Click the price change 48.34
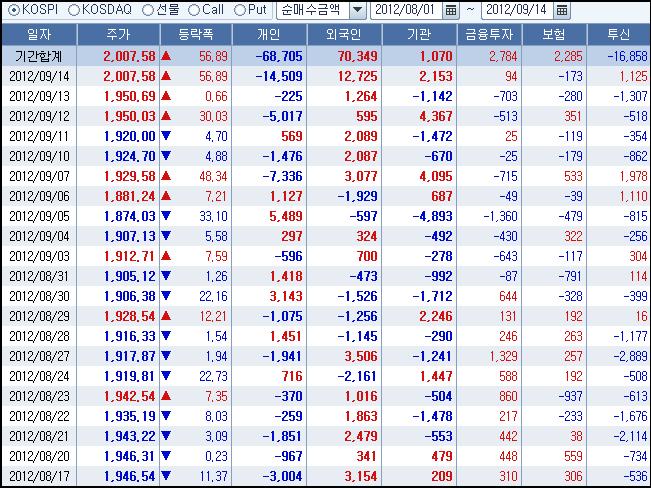Screen dimensions: 651x488 click(x=213, y=176)
